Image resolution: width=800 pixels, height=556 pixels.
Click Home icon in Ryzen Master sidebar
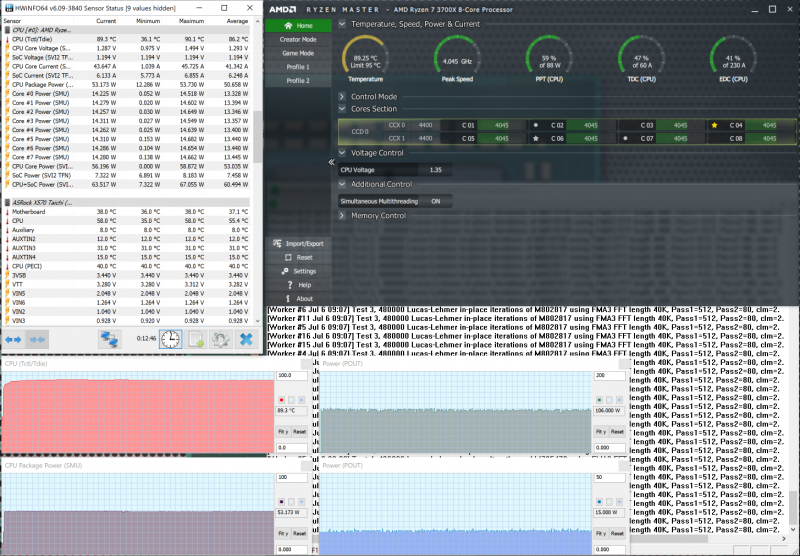[288, 26]
